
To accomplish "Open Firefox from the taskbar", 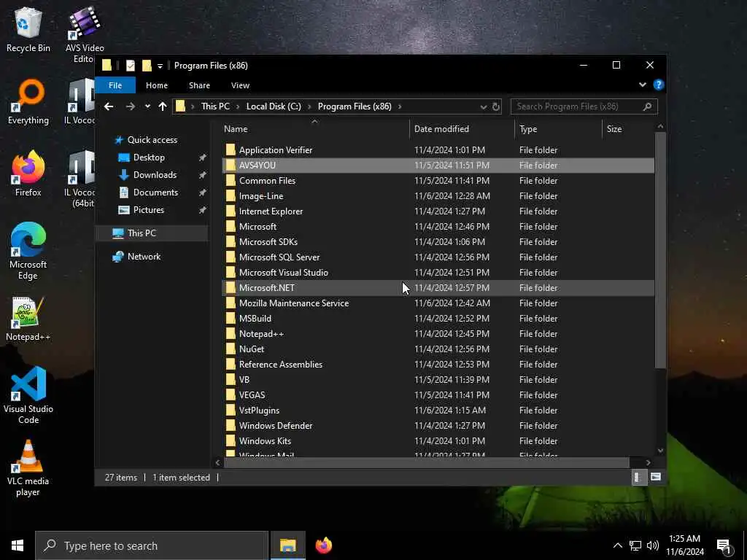I will [x=323, y=545].
